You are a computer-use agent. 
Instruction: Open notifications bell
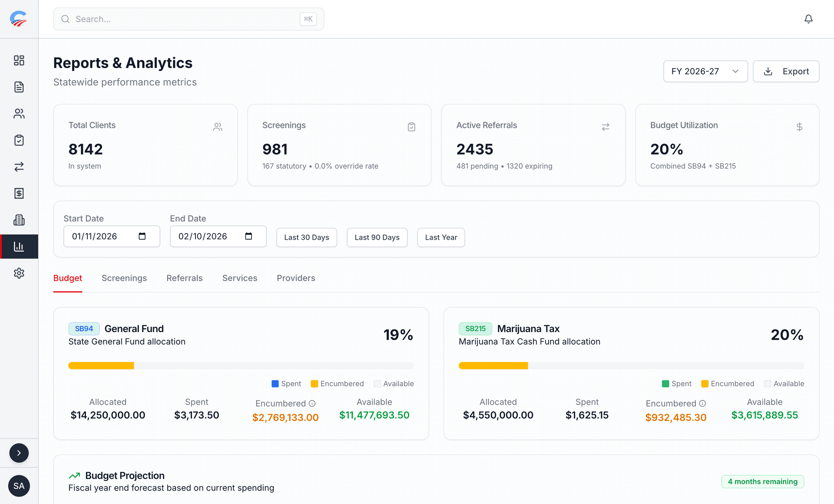(808, 19)
